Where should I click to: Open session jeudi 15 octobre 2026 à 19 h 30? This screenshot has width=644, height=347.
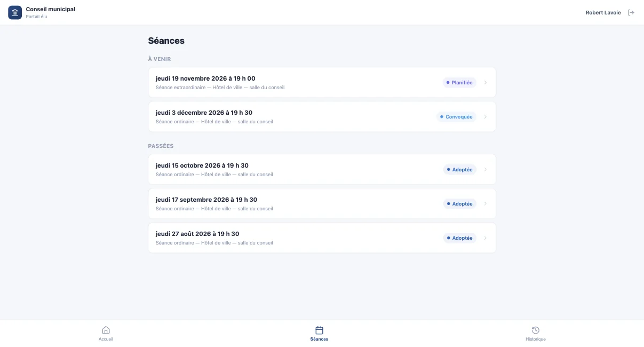point(322,169)
